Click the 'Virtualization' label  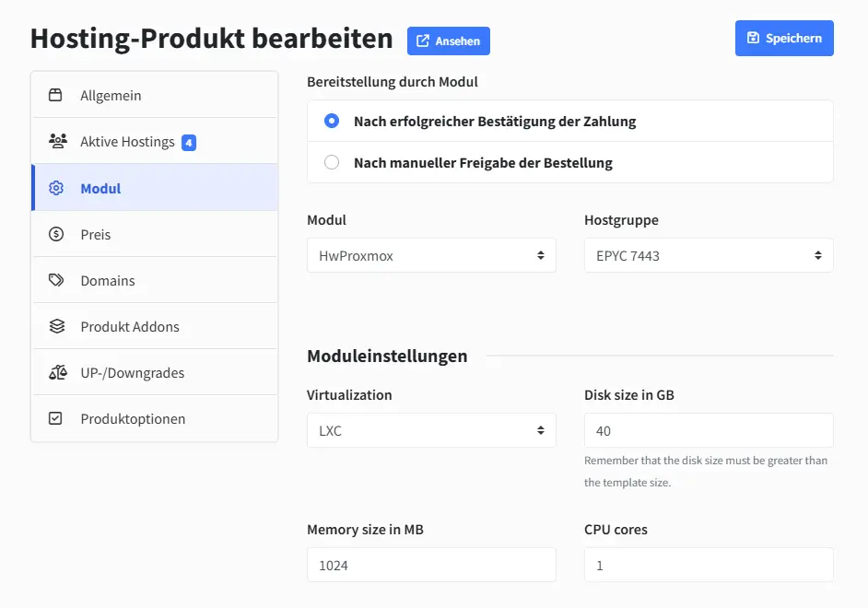coord(349,395)
